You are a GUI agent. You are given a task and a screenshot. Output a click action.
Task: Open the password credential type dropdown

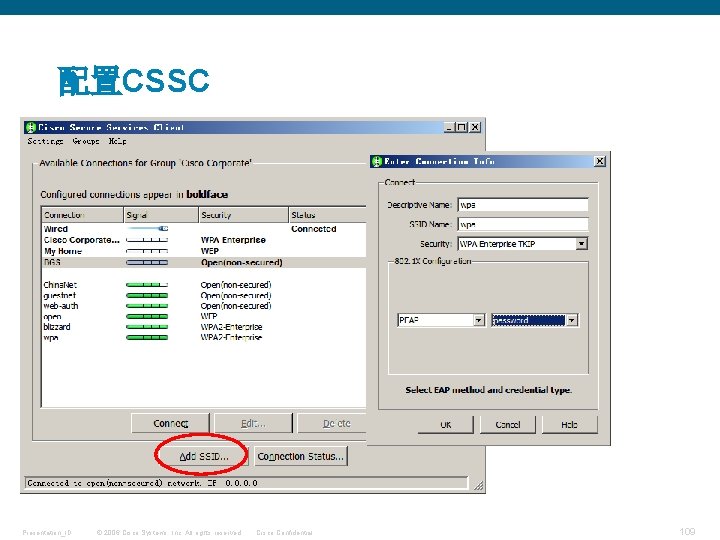coord(572,320)
